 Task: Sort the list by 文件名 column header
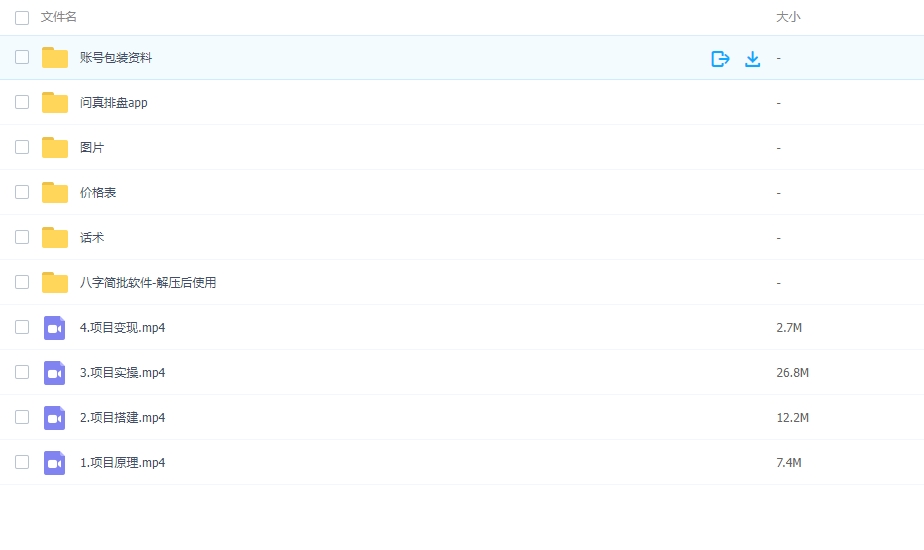[59, 17]
